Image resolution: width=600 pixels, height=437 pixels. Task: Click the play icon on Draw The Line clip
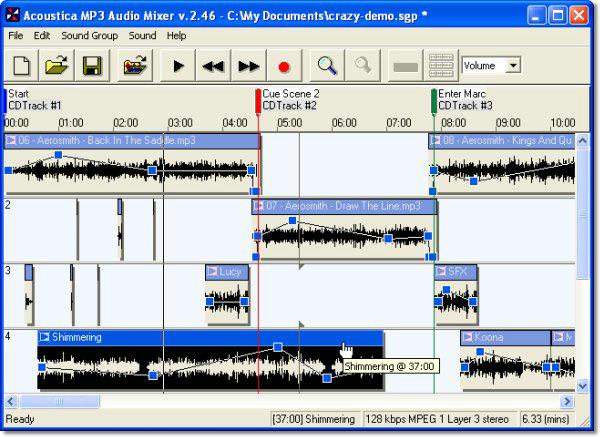tap(259, 206)
